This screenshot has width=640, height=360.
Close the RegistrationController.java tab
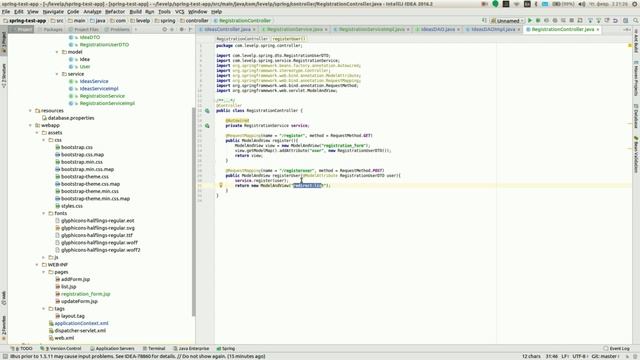(x=598, y=29)
